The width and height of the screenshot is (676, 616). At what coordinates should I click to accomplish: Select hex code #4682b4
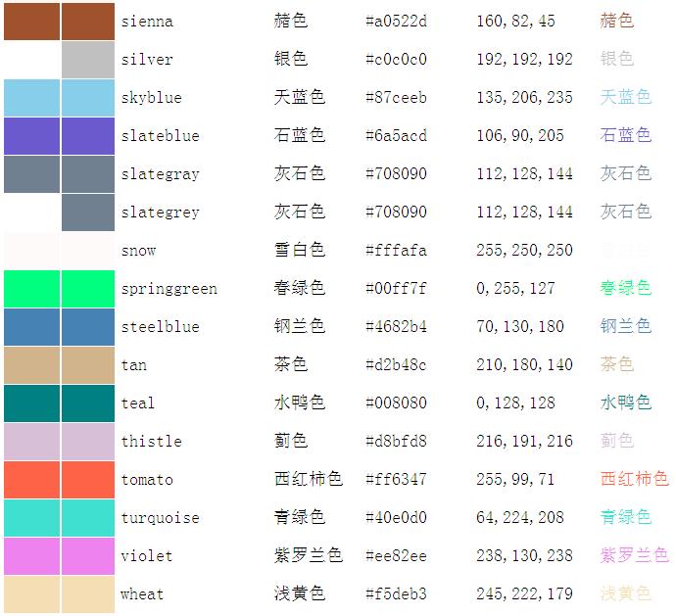pos(396,327)
